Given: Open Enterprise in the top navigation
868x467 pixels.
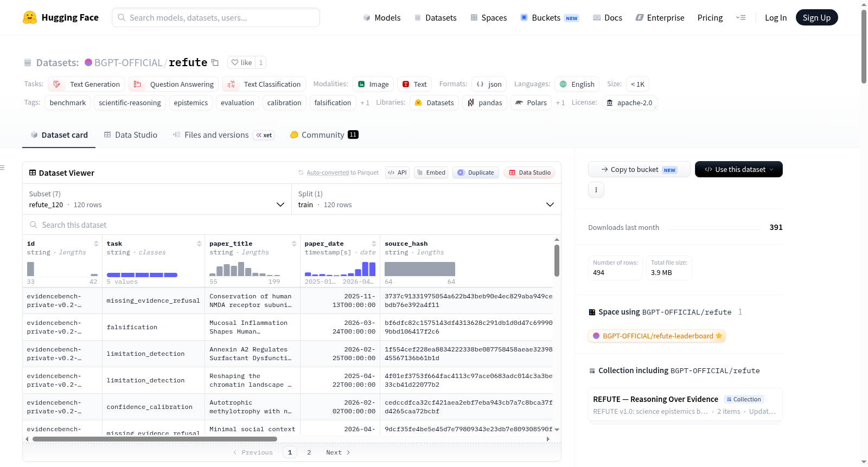Looking at the screenshot, I should click(x=660, y=17).
